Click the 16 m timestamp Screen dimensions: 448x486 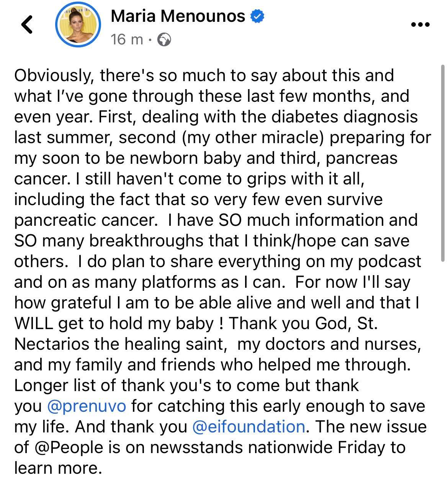(x=127, y=39)
